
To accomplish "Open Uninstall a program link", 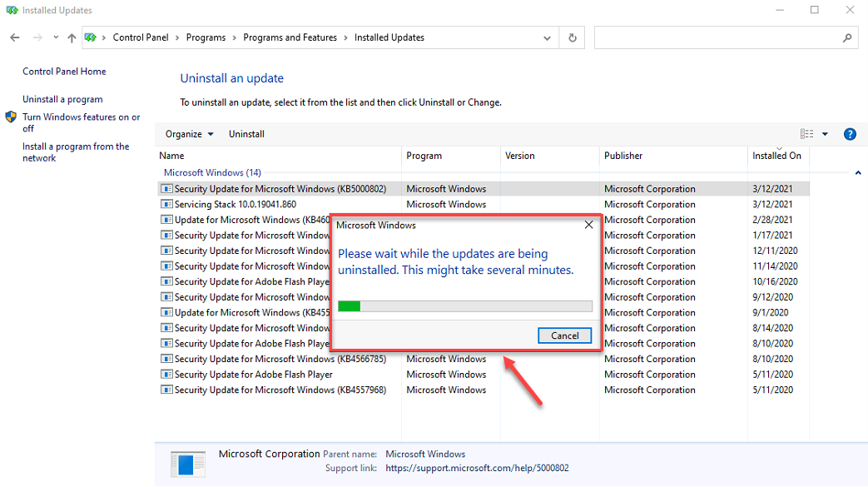I will (62, 99).
